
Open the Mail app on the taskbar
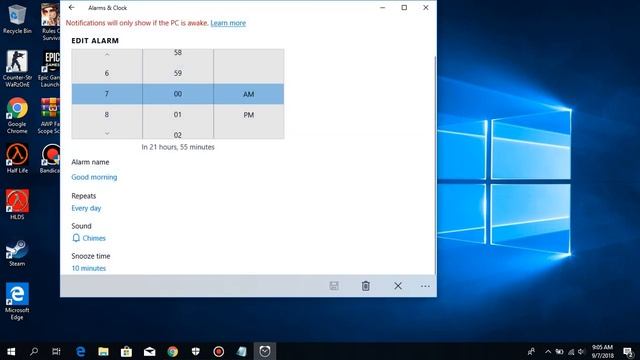coord(149,351)
